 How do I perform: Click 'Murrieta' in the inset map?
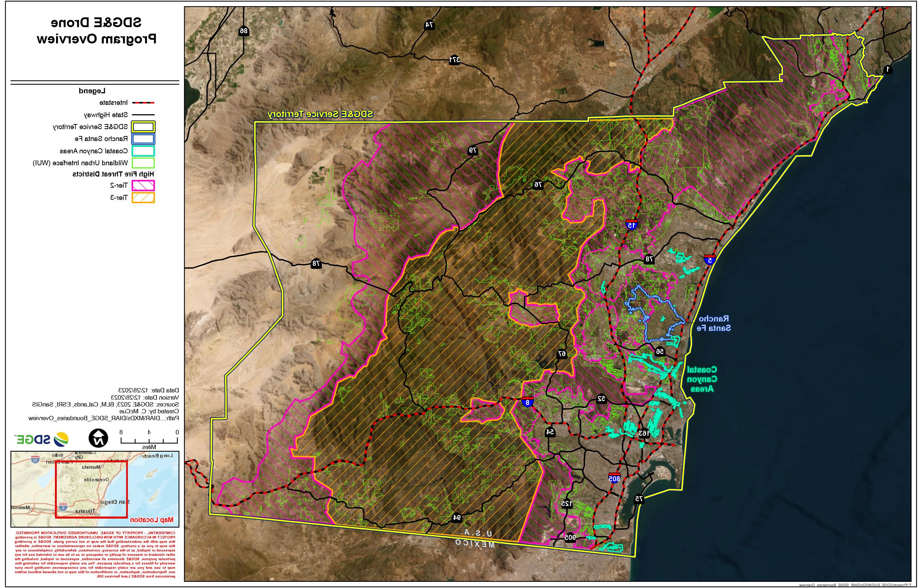(91, 467)
